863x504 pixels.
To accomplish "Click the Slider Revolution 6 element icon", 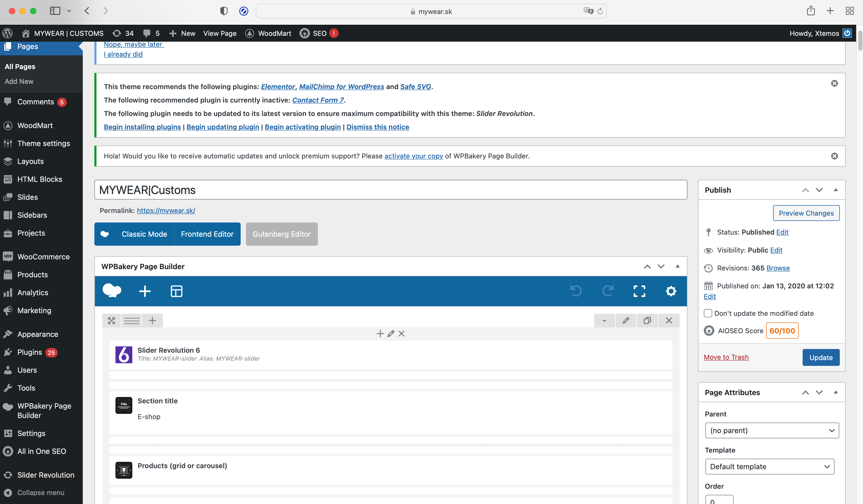I will click(124, 354).
